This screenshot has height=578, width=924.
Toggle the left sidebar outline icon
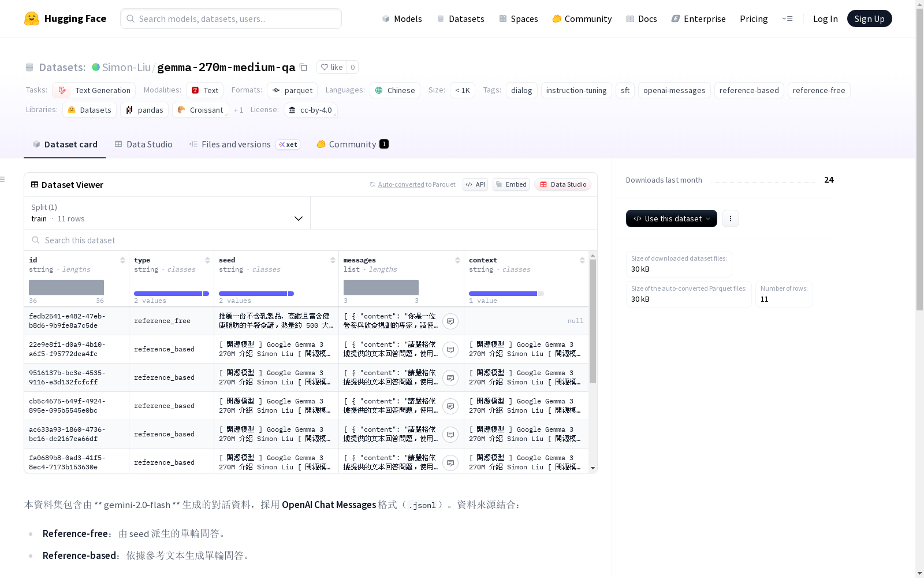click(3, 179)
